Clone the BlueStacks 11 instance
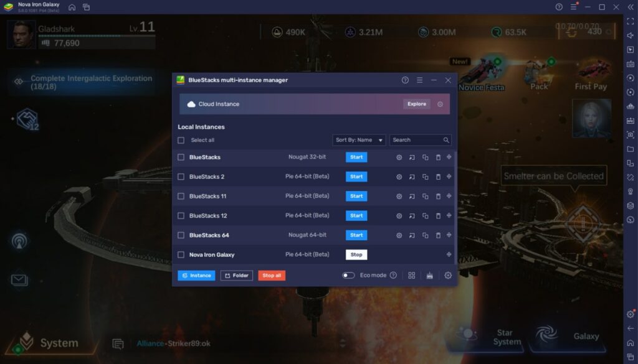 coord(425,196)
